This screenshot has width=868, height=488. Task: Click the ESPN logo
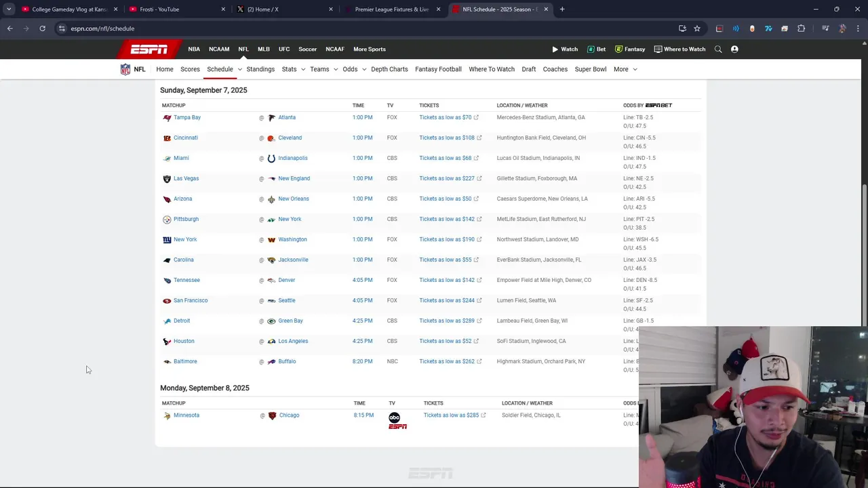(149, 49)
